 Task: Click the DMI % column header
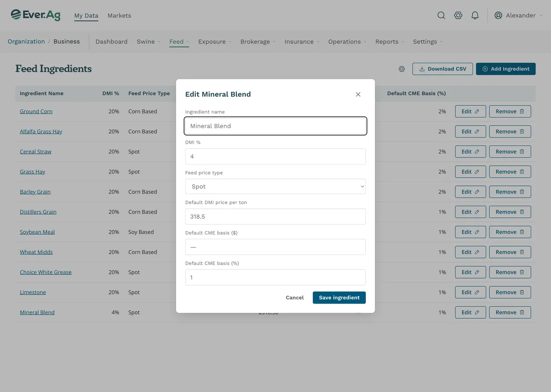(x=111, y=93)
